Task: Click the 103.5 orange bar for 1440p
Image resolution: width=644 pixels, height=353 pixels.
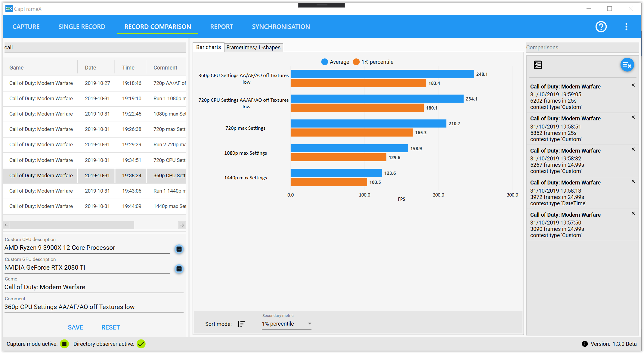Action: point(329,182)
